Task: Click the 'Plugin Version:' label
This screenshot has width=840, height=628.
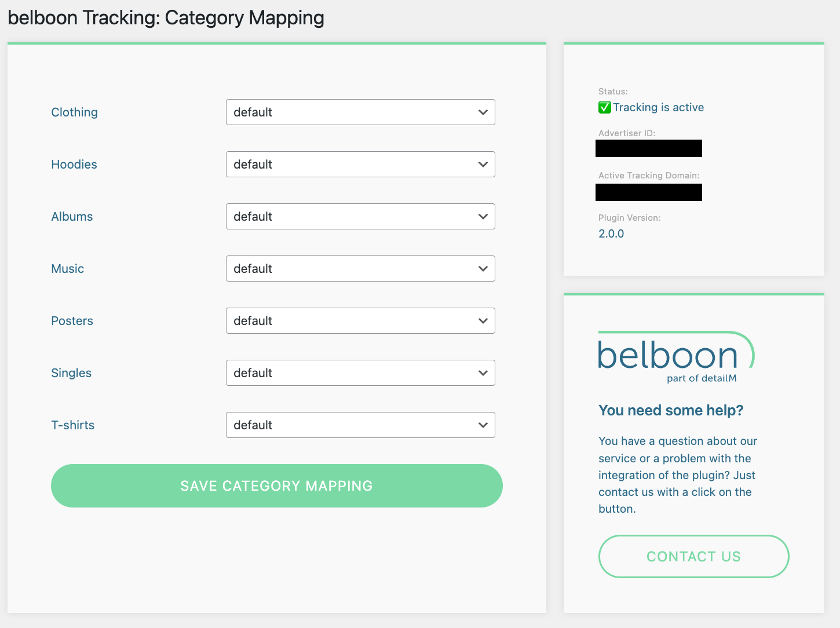Action: 630,218
